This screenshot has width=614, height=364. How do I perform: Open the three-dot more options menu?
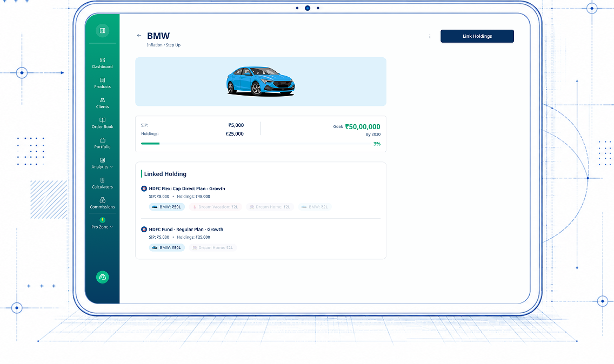(x=430, y=36)
